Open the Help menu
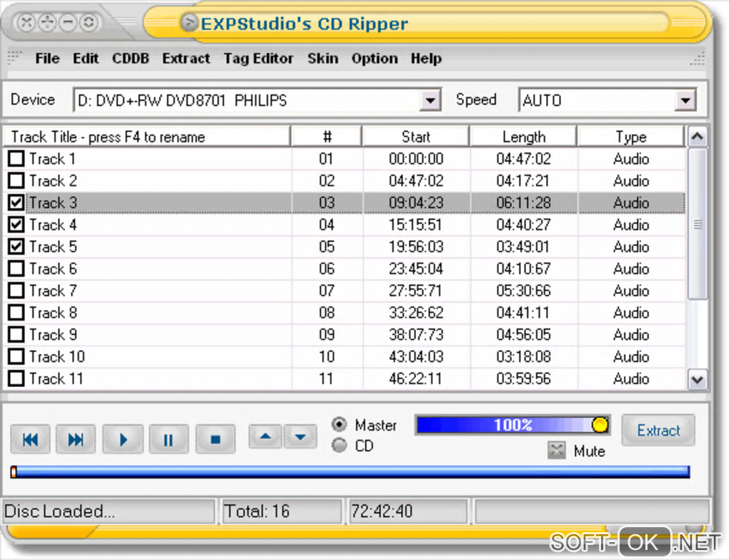Image resolution: width=729 pixels, height=560 pixels. (x=426, y=59)
